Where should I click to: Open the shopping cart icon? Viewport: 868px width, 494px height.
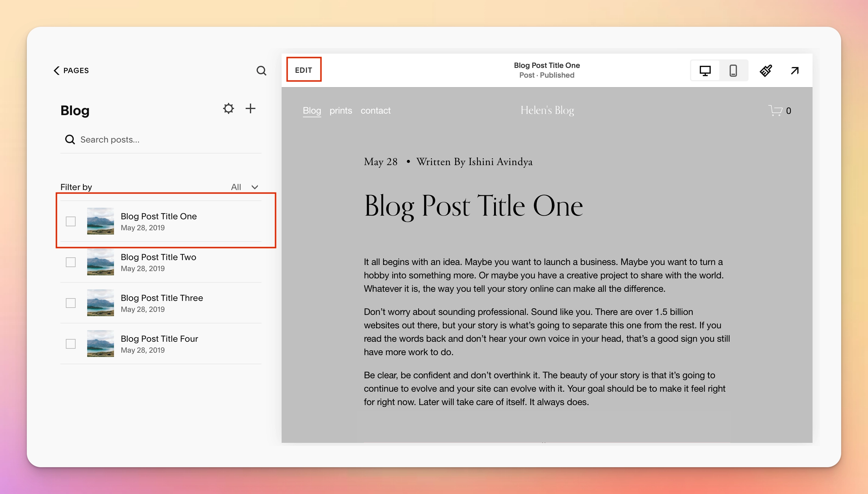pyautogui.click(x=775, y=111)
